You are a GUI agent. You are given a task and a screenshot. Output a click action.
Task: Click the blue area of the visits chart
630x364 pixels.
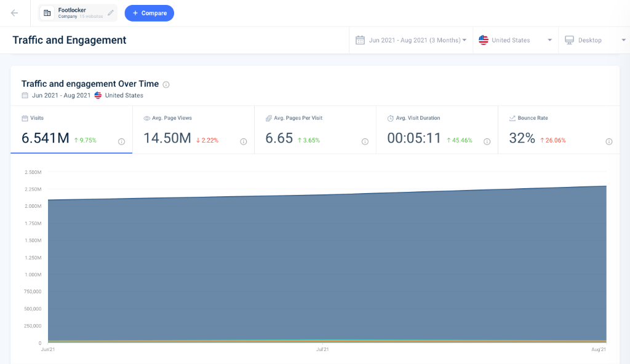327,269
